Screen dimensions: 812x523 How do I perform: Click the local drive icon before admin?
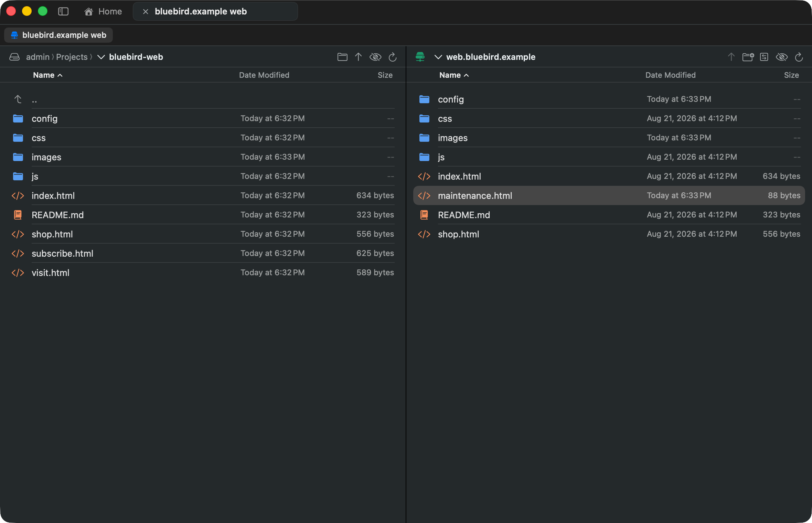[14, 57]
